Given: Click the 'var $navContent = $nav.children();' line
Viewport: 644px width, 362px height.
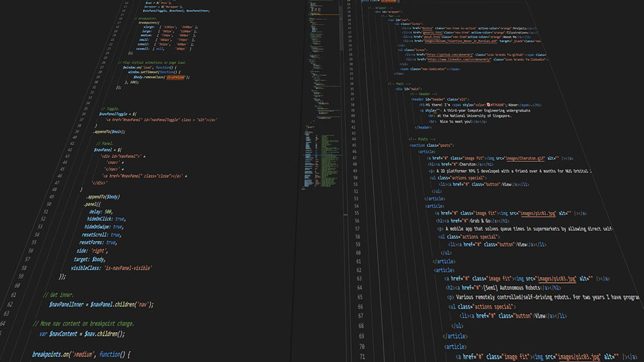Looking at the screenshot, I should [82, 334].
